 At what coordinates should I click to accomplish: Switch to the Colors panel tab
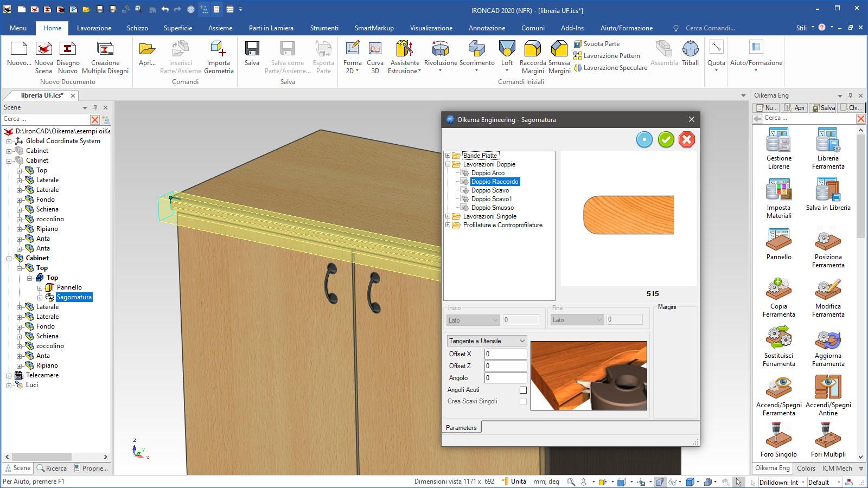(806, 468)
